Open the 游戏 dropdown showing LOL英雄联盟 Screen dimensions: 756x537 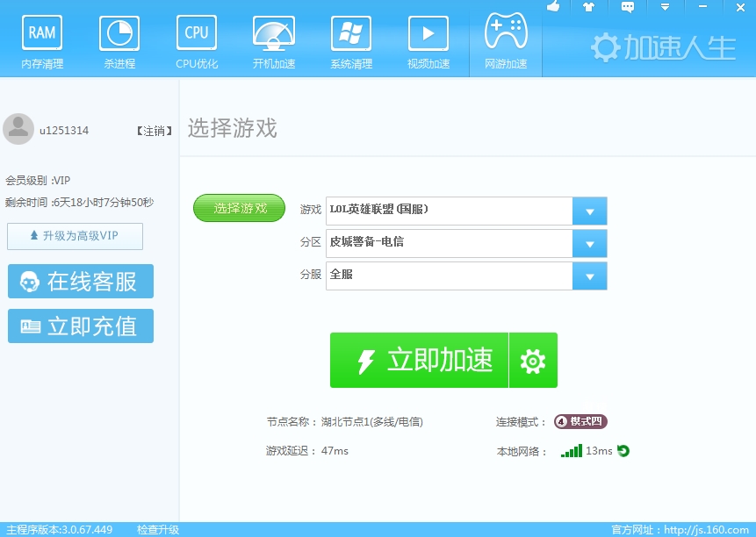tap(589, 211)
